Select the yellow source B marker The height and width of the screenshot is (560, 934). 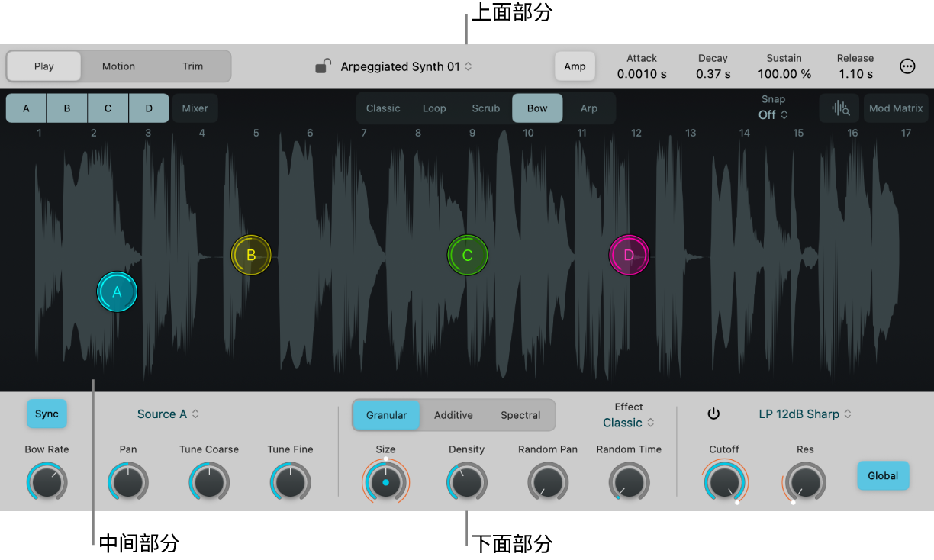tap(251, 255)
